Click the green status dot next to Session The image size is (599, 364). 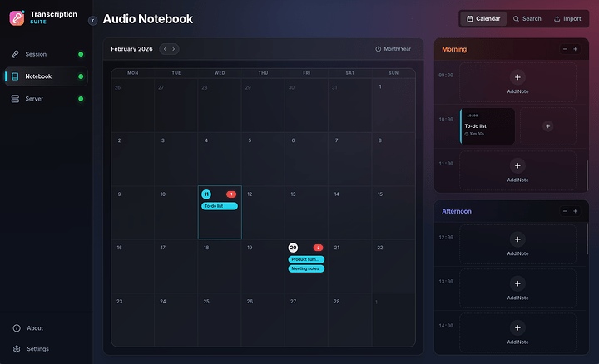coord(81,54)
